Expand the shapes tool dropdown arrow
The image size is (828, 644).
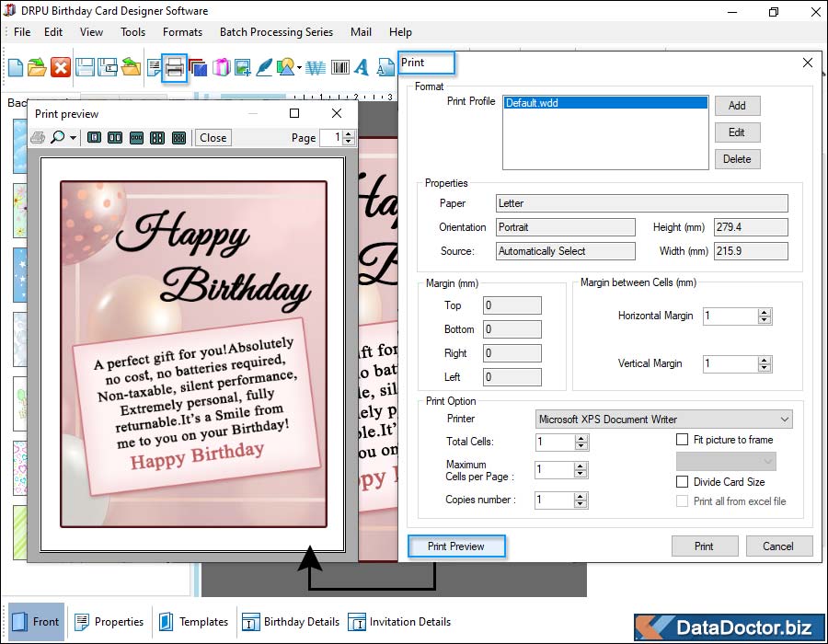click(x=299, y=67)
